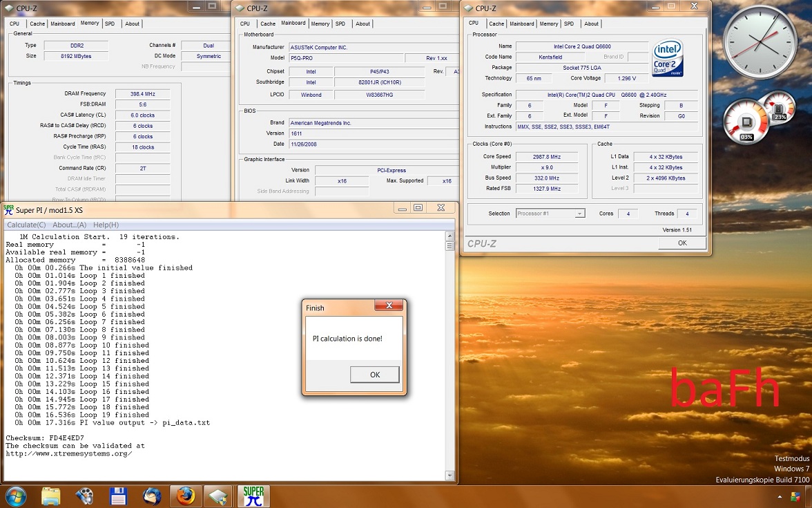Select Memory tab in middle CPU-Z window
The image size is (812, 508).
(320, 23)
